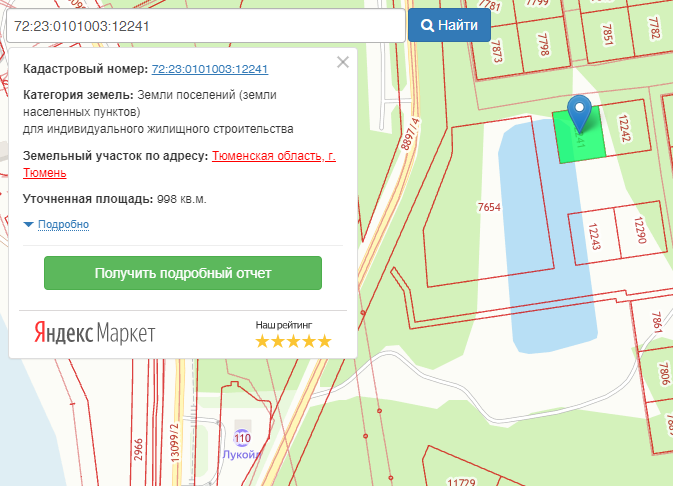Viewport: 673px width, 486px height.
Task: Expand the Подробно details section
Action: point(63,224)
